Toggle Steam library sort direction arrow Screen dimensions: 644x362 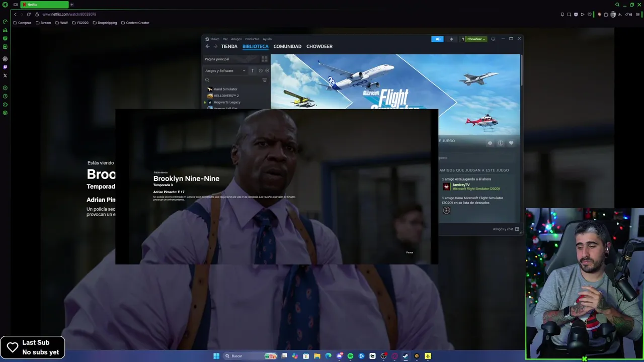pyautogui.click(x=253, y=71)
